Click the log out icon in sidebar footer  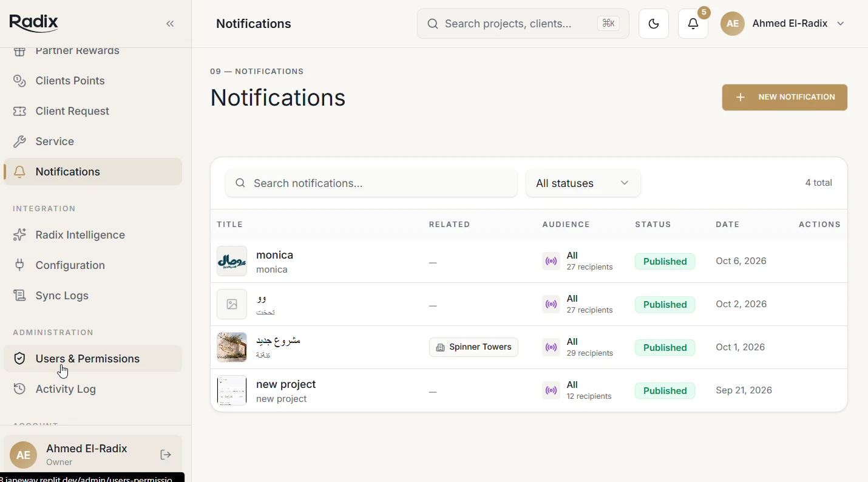click(166, 455)
